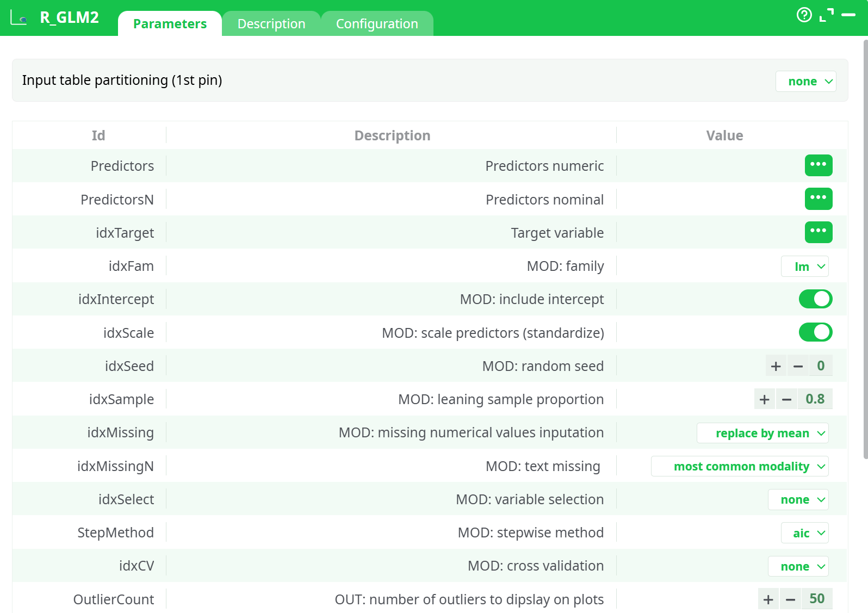
Task: Open the cross validation none dropdown
Action: coord(798,566)
